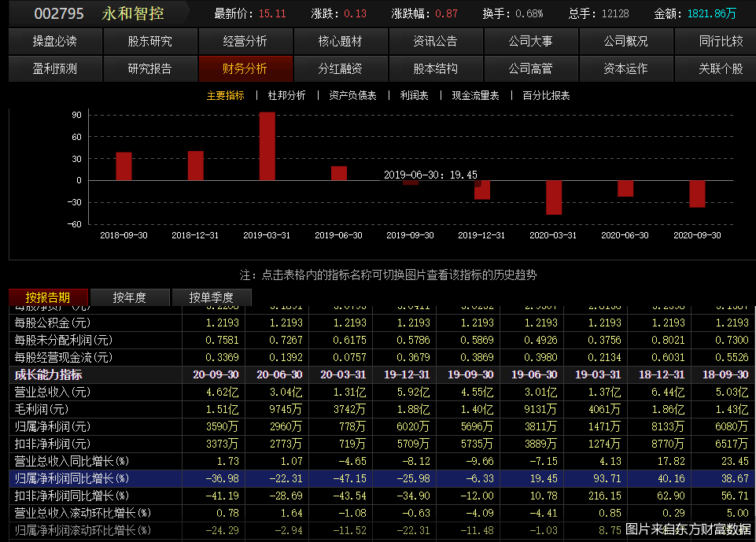The height and width of the screenshot is (542, 756).
Task: Click the 18-09-30 column header
Action: 725,374
